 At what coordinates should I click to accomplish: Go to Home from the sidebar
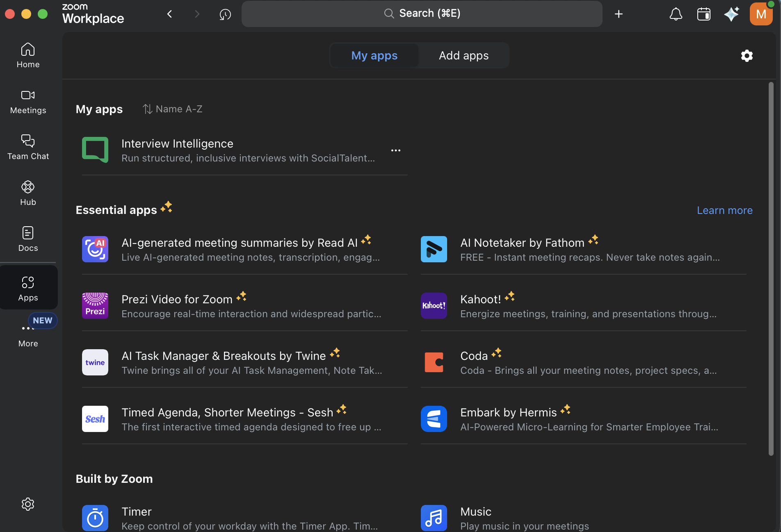28,55
